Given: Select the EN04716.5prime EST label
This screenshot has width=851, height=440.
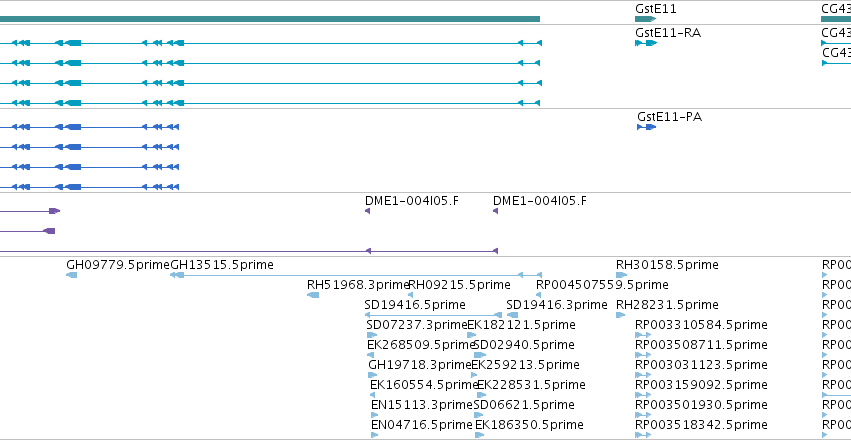Looking at the screenshot, I should tap(422, 425).
